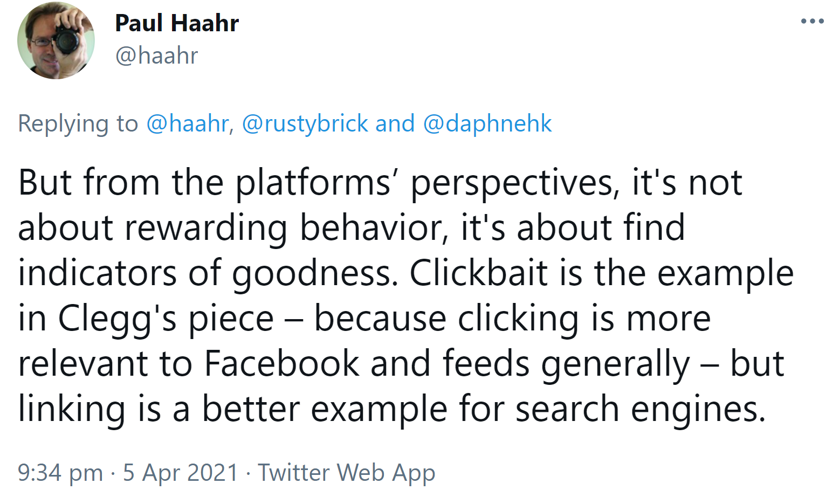Click the 9:34 pm timestamp
Image resolution: width=839 pixels, height=504 pixels.
point(60,473)
